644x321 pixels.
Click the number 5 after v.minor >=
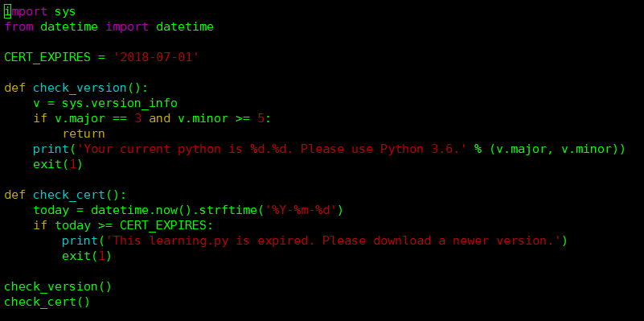click(x=260, y=118)
